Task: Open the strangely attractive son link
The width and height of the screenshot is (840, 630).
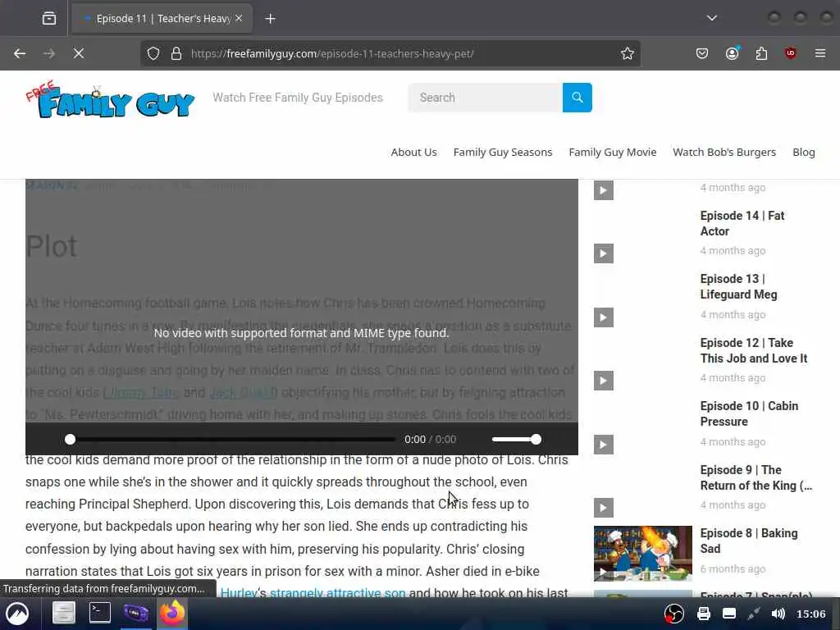Action: (337, 592)
